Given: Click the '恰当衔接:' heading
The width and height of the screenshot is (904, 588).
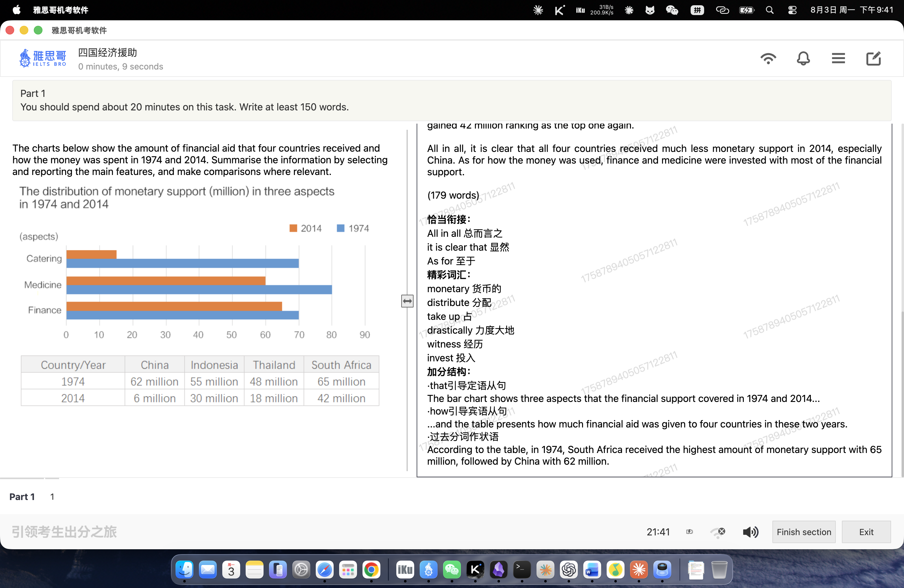Looking at the screenshot, I should click(449, 219).
